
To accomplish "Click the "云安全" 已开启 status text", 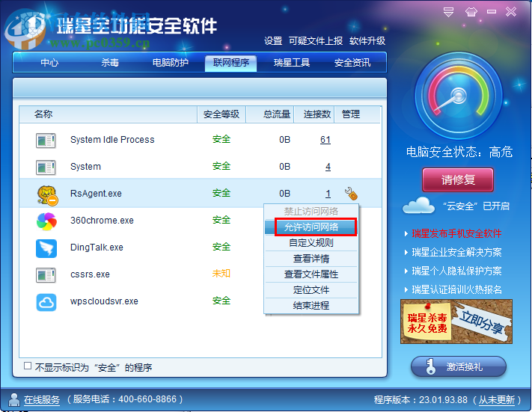I will coord(476,206).
